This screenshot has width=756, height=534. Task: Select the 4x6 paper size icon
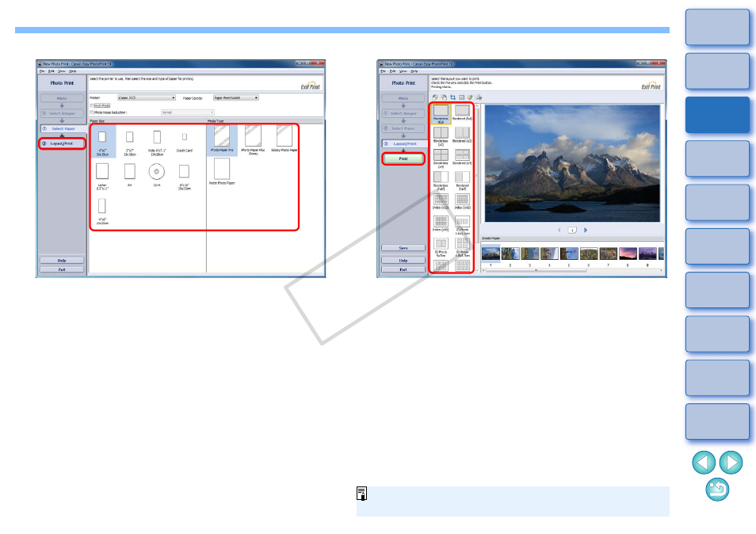102,137
